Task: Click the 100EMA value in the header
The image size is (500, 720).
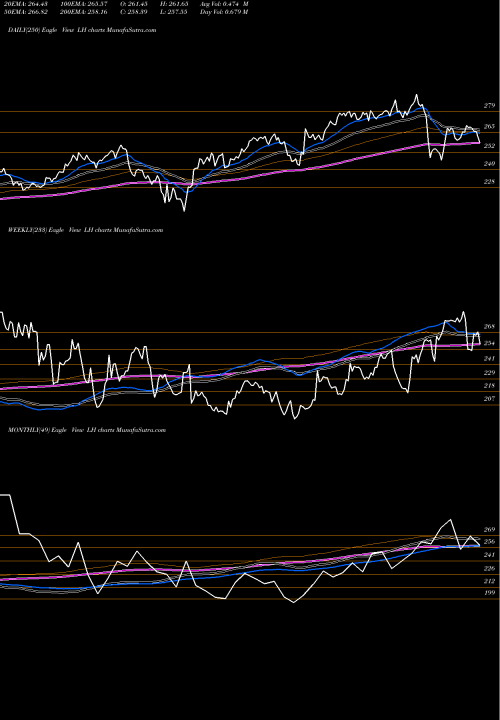Action: (83, 4)
